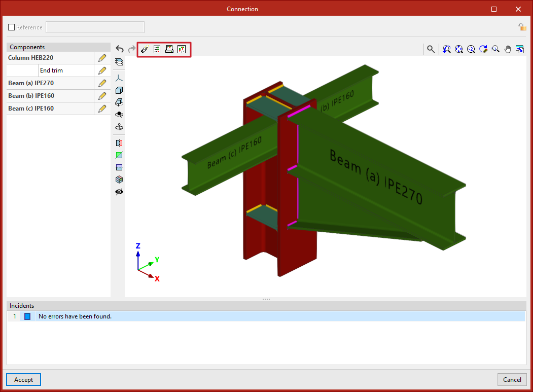
Task: Edit End trim with its pencil
Action: (x=102, y=70)
